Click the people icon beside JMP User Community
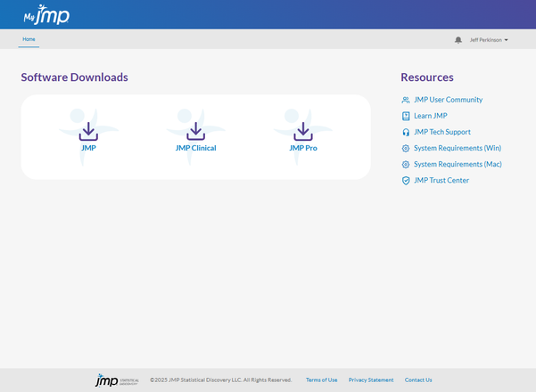Viewport: 536px width, 392px height. (406, 100)
